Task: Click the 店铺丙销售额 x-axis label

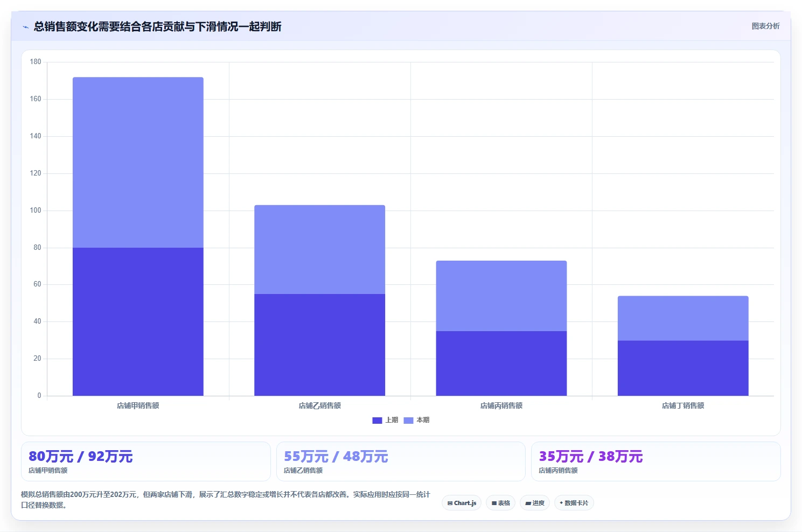Action: point(501,405)
